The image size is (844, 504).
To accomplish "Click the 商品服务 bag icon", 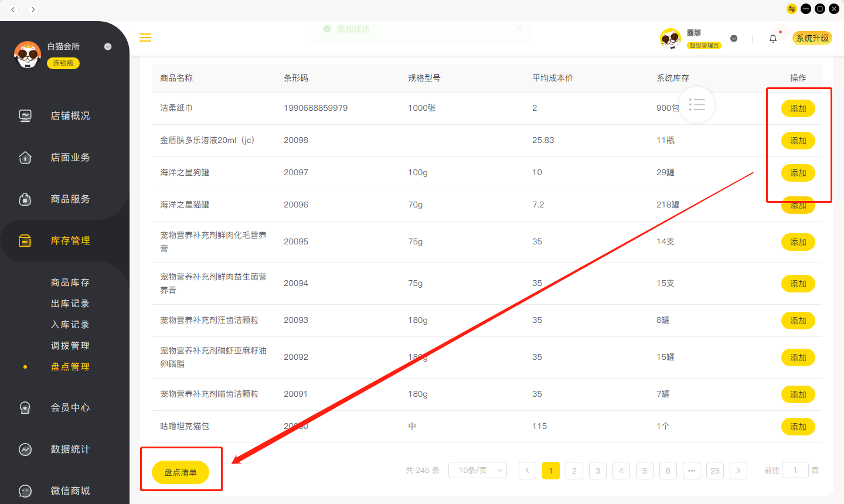I will (25, 199).
